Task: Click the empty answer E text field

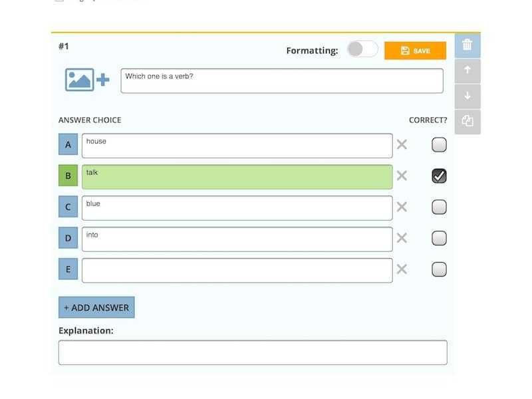Action: point(237,271)
